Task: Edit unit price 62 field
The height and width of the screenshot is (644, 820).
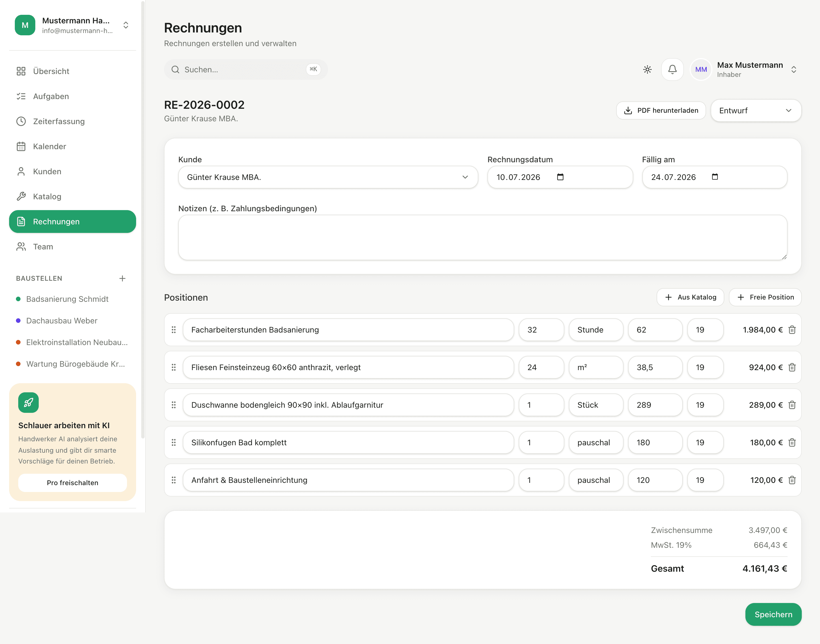Action: 655,329
